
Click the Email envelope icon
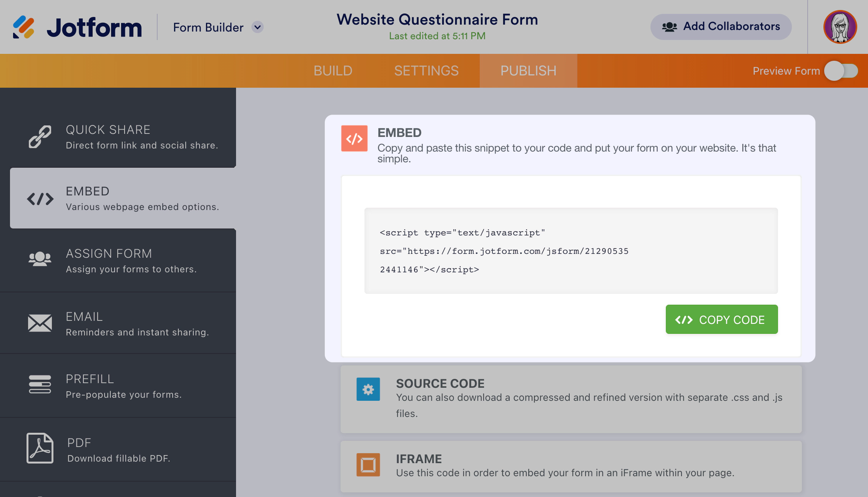click(x=40, y=323)
